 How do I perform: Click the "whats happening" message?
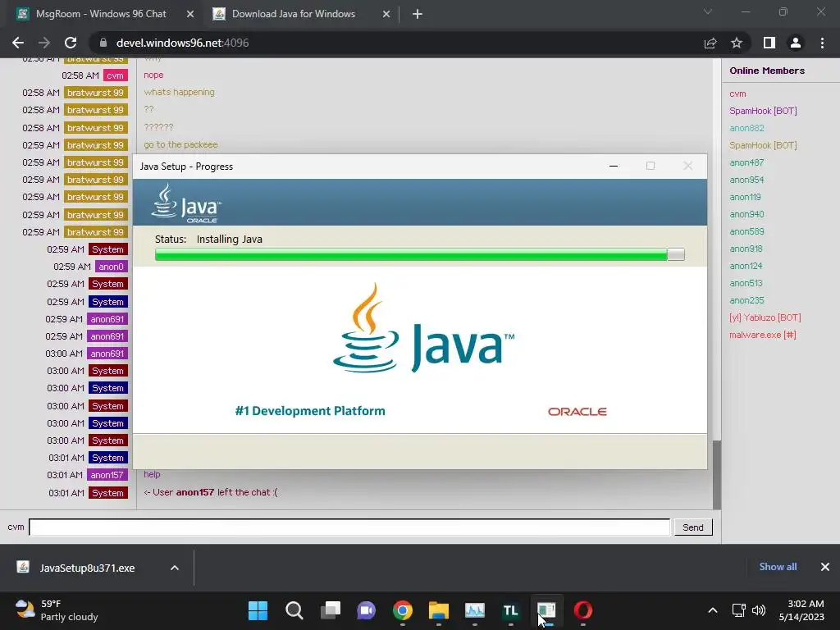click(179, 92)
